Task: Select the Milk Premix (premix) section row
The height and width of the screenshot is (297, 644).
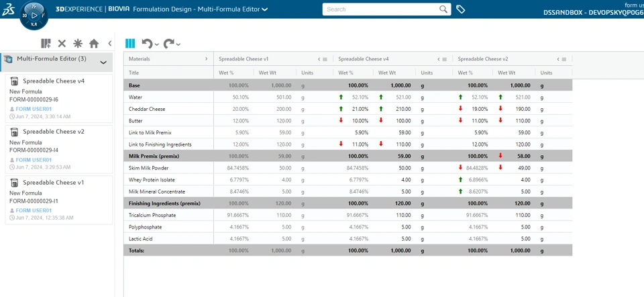Action: point(348,157)
